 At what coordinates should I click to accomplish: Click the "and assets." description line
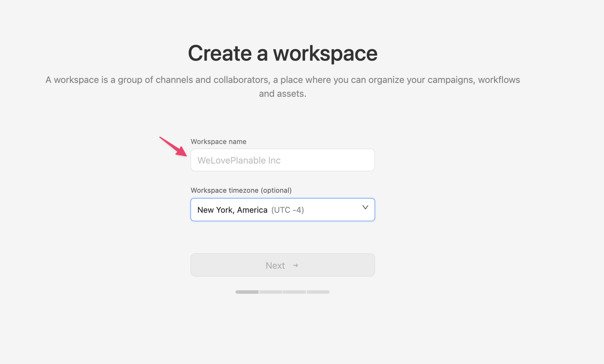click(282, 94)
